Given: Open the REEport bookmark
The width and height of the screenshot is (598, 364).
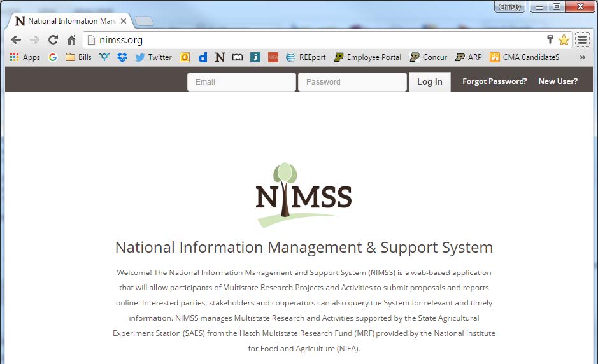Looking at the screenshot, I should point(306,57).
